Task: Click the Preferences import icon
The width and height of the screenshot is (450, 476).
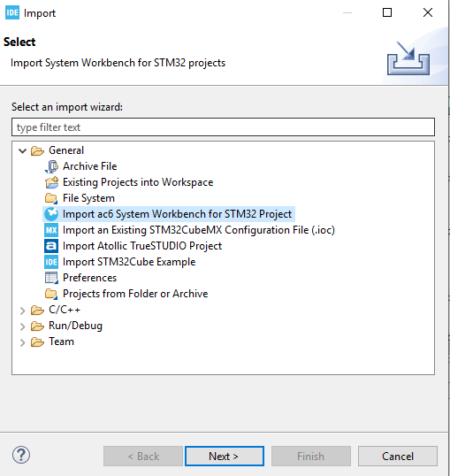Action: (51, 278)
